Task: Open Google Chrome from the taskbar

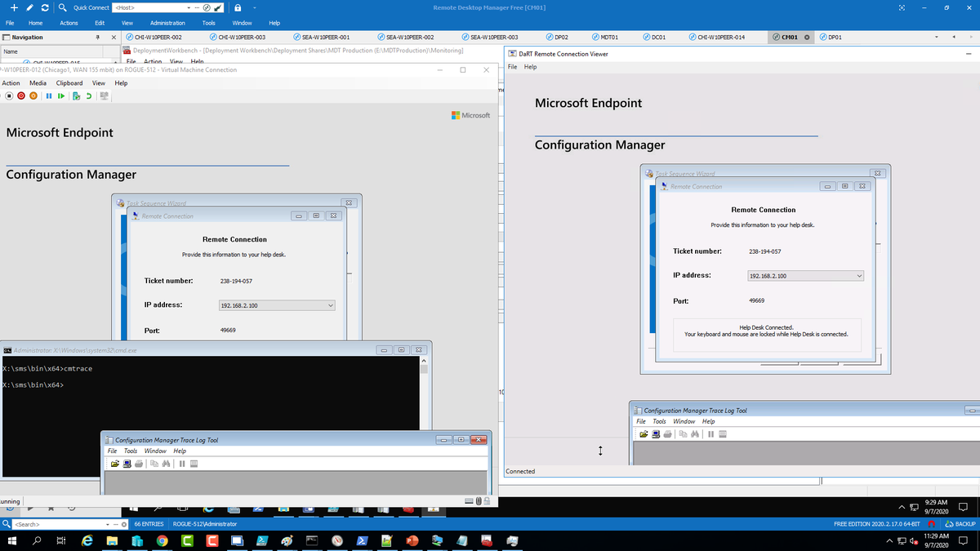Action: [163, 540]
